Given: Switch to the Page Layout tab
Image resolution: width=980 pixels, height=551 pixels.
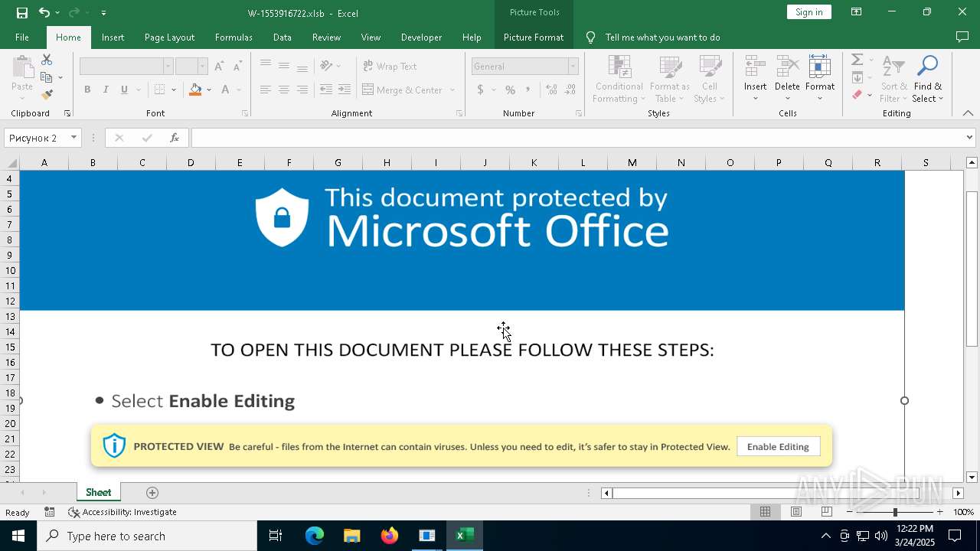Looking at the screenshot, I should point(169,37).
